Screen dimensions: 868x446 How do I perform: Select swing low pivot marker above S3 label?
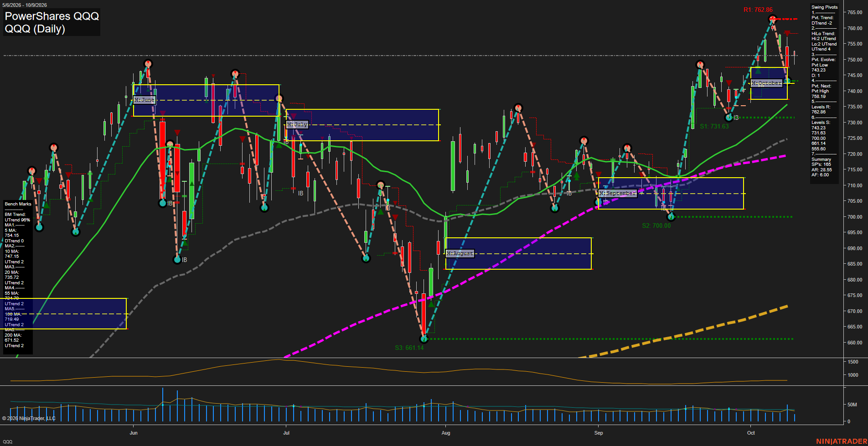click(x=424, y=338)
